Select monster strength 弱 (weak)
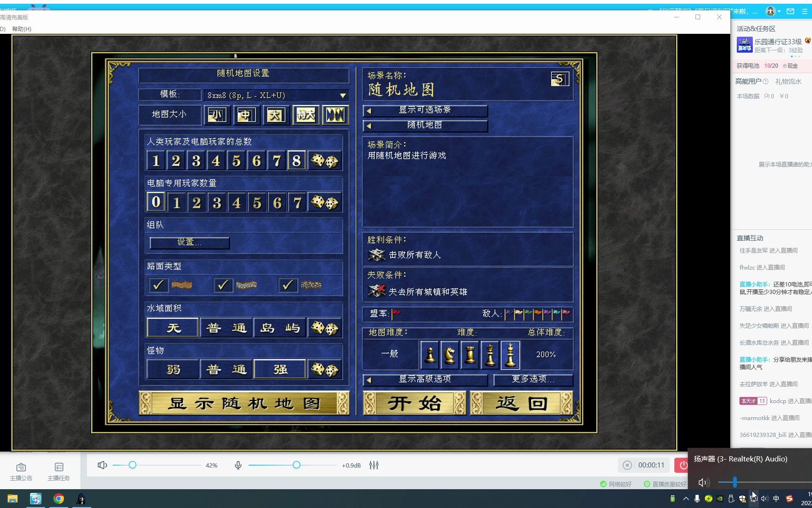This screenshot has height=508, width=812. point(172,370)
